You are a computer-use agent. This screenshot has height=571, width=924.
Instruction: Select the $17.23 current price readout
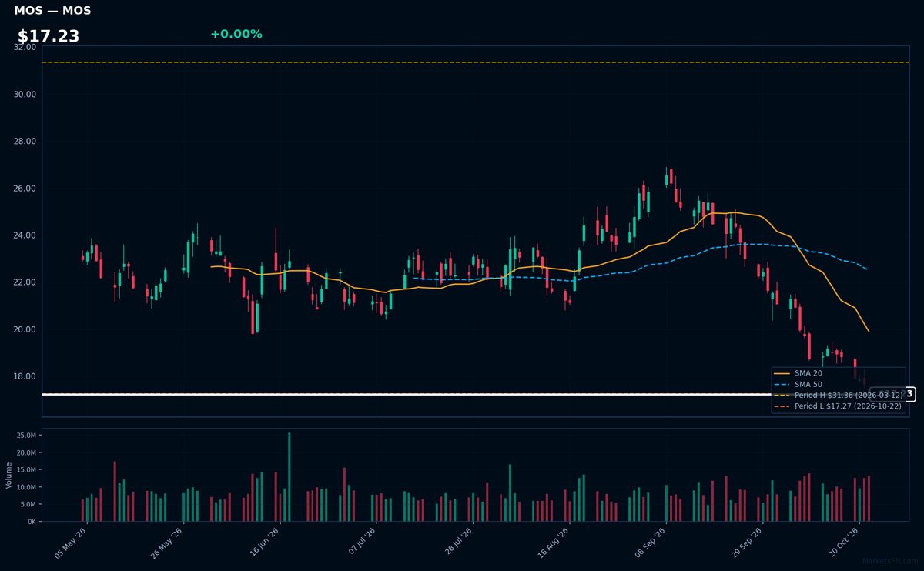49,36
